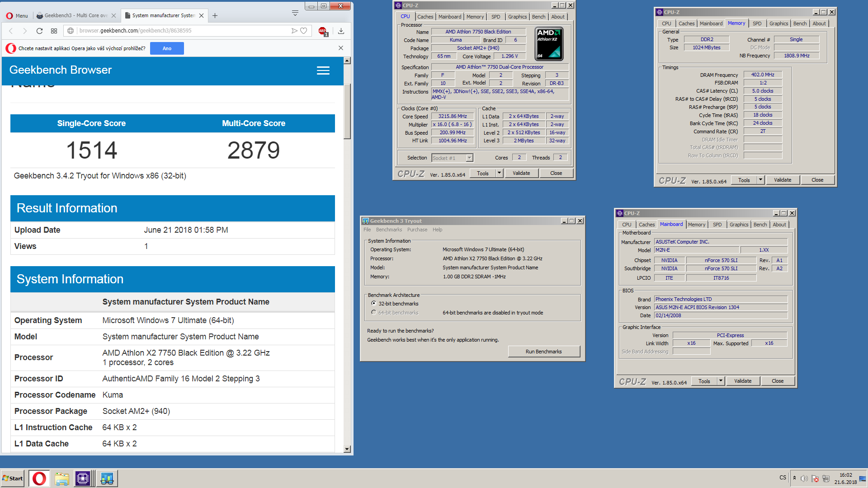Open Opera downloads icon

(341, 31)
